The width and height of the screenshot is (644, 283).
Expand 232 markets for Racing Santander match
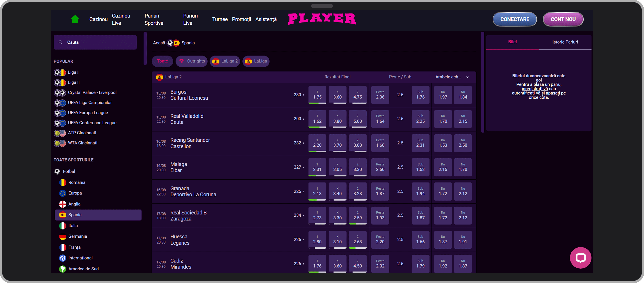click(299, 143)
